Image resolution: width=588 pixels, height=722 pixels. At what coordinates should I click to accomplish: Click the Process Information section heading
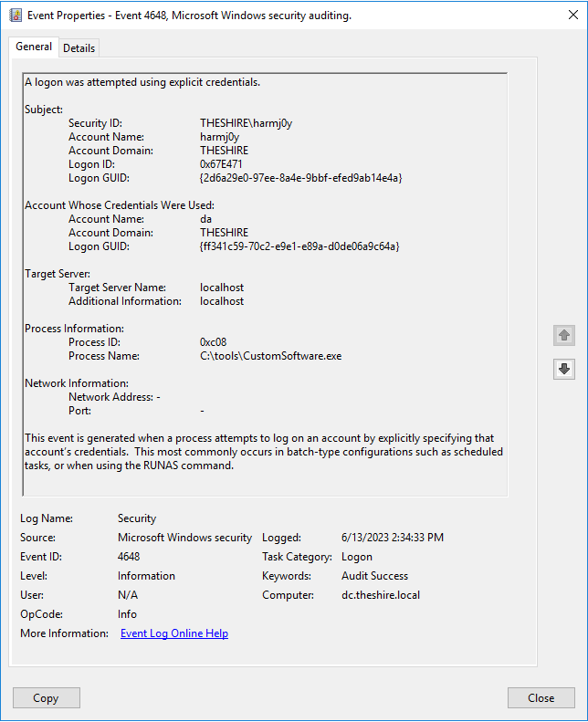coord(74,329)
